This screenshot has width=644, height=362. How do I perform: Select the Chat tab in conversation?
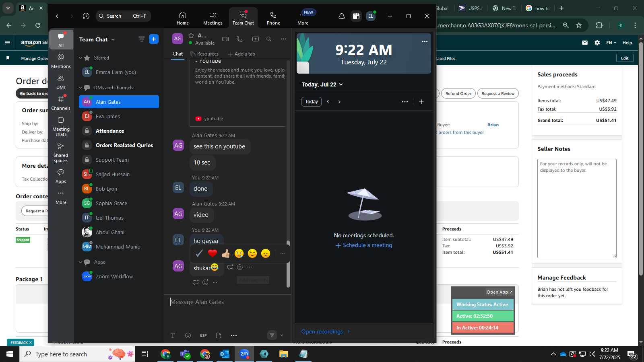click(178, 54)
